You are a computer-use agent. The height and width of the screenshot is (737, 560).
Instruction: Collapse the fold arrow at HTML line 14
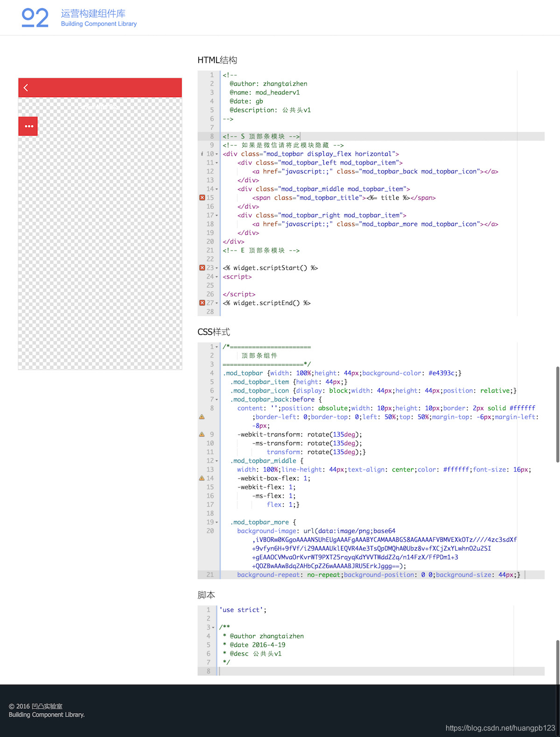click(x=217, y=189)
